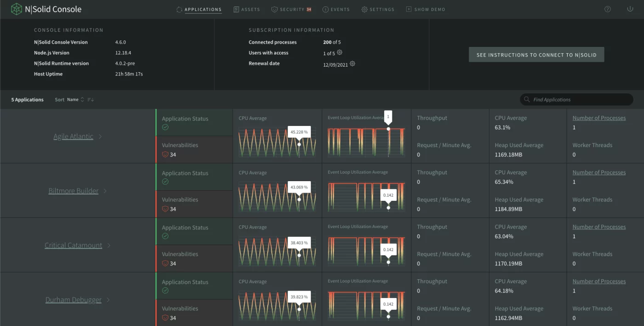Click the "43.069 %" marker on Biltmore Builder chart

pyautogui.click(x=299, y=187)
